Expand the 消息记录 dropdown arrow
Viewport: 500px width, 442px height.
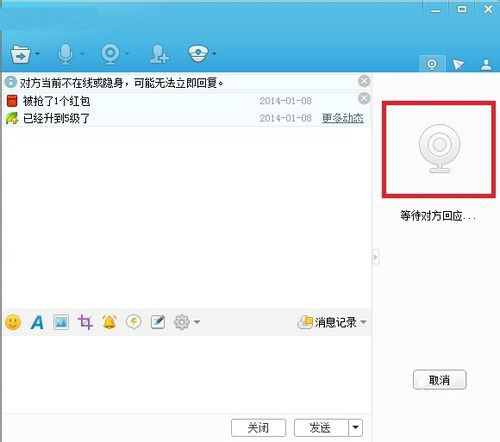[x=363, y=322]
